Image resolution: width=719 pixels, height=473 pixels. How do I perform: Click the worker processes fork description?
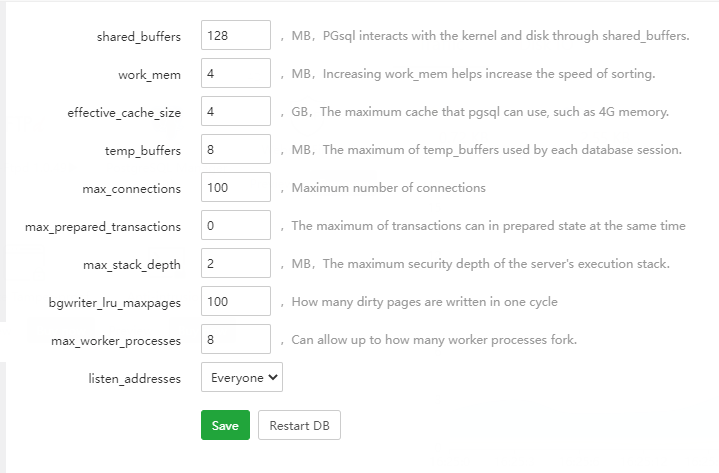pyautogui.click(x=434, y=340)
